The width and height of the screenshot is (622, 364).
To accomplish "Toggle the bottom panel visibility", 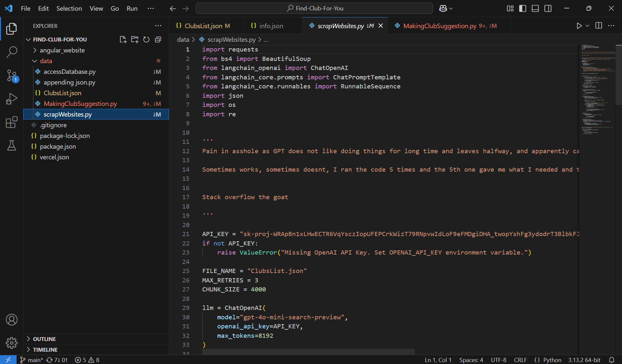I will pyautogui.click(x=535, y=8).
